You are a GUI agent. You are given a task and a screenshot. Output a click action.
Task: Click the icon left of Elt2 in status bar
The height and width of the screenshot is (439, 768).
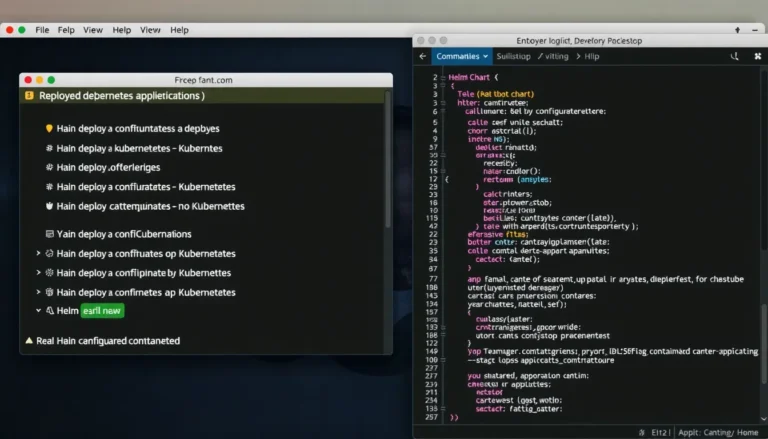(x=642, y=433)
